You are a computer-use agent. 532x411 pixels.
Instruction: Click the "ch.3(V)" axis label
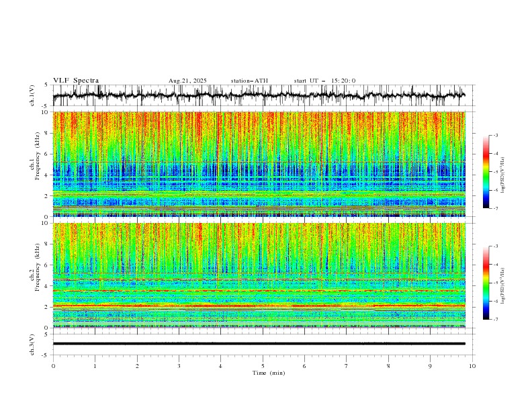tap(32, 345)
